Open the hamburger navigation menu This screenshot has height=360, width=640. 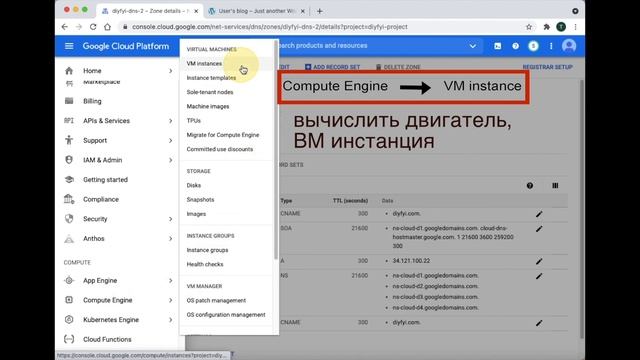point(69,46)
